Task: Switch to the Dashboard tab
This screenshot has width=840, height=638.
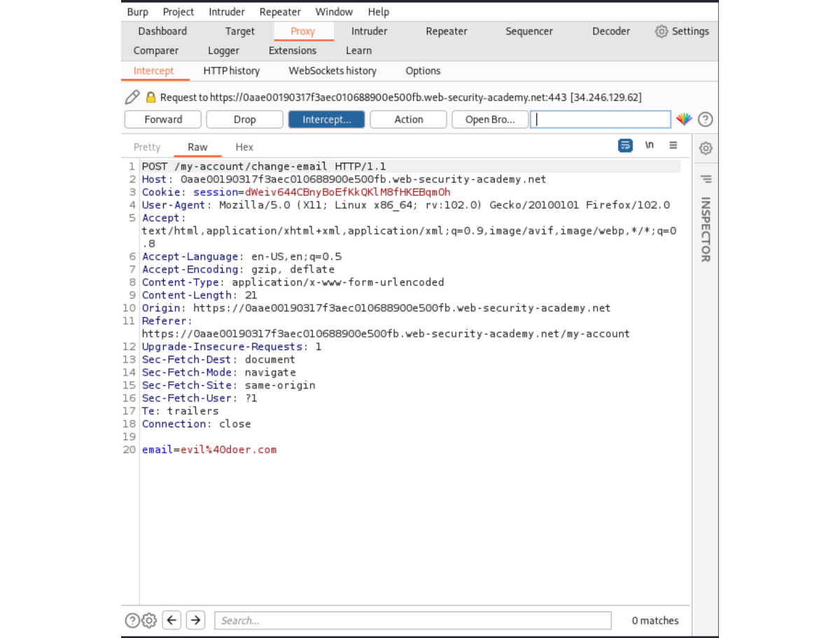Action: pyautogui.click(x=162, y=32)
